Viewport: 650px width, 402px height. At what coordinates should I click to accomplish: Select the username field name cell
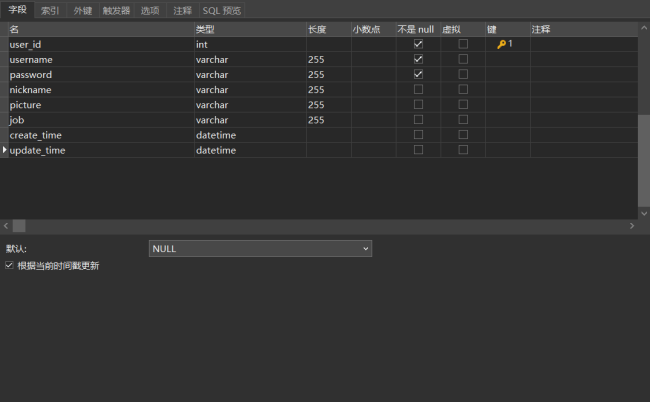click(x=101, y=59)
